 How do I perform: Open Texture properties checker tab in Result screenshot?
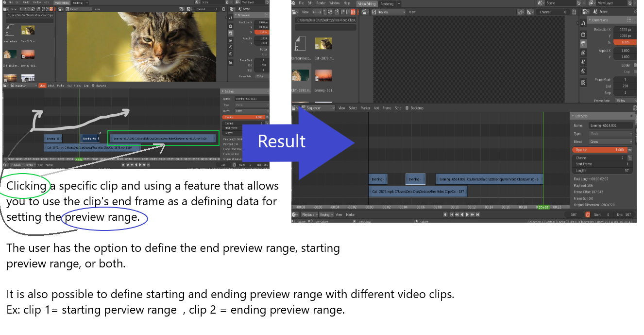583,83
